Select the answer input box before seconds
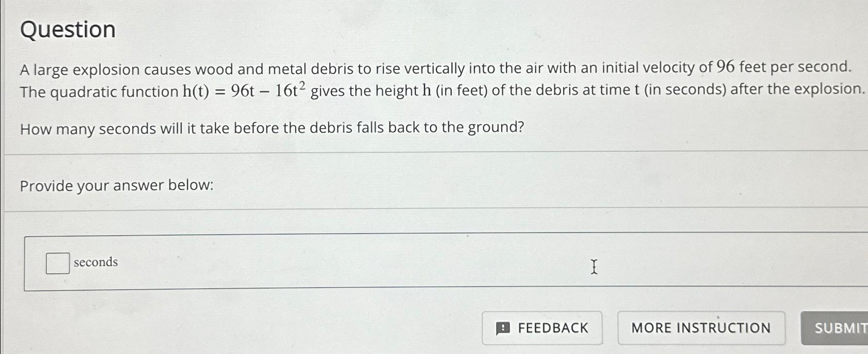This screenshot has height=354, width=868. pyautogui.click(x=57, y=263)
